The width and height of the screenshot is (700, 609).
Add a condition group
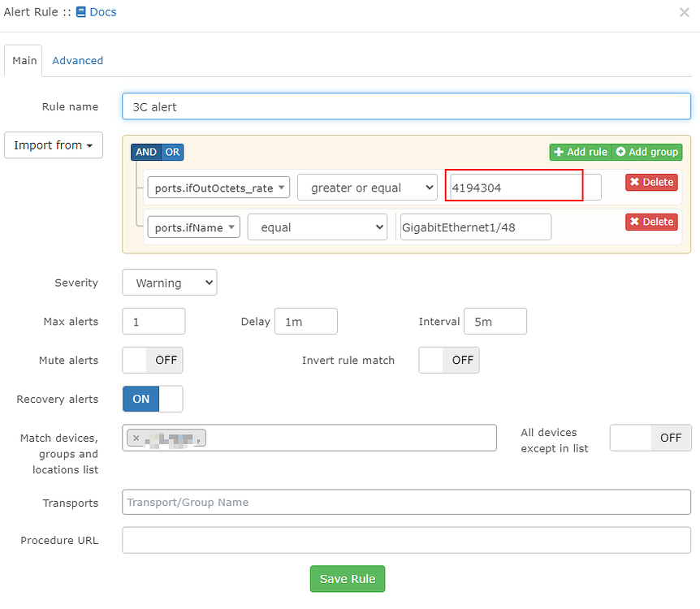click(646, 152)
